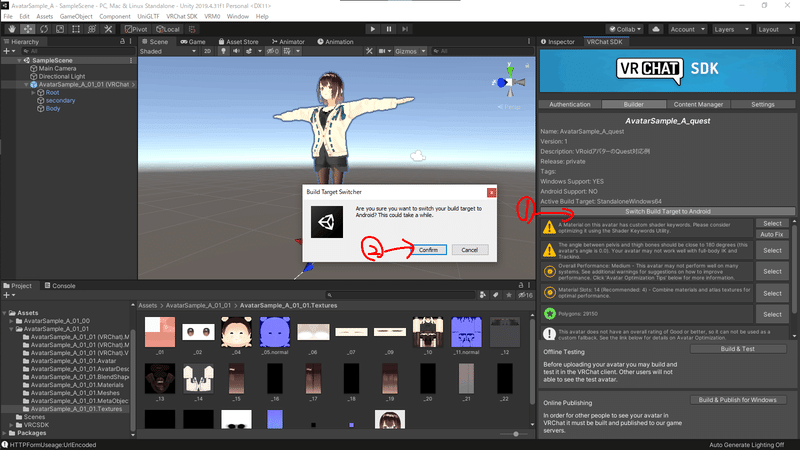
Task: Open the GameObject menu
Action: (76, 16)
